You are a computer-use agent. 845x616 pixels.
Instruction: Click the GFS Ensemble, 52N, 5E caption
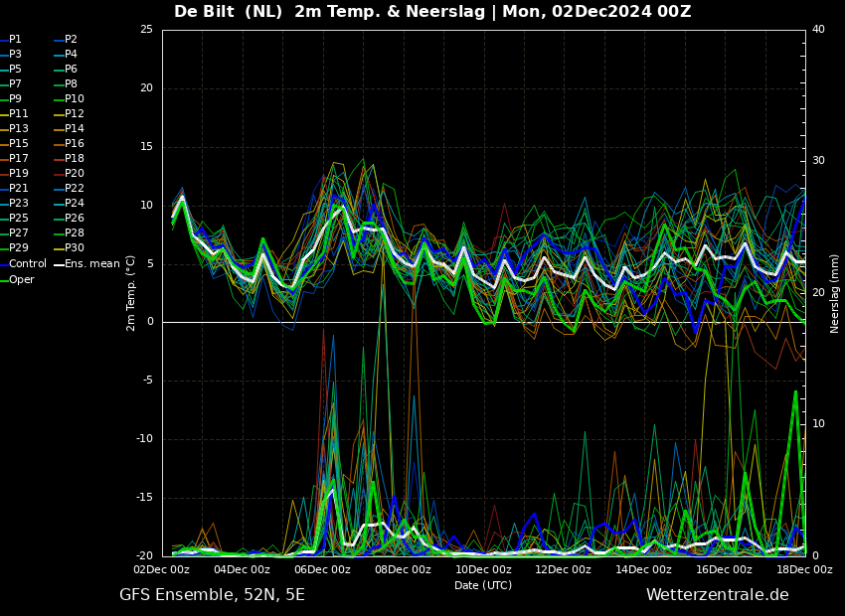[x=212, y=595]
